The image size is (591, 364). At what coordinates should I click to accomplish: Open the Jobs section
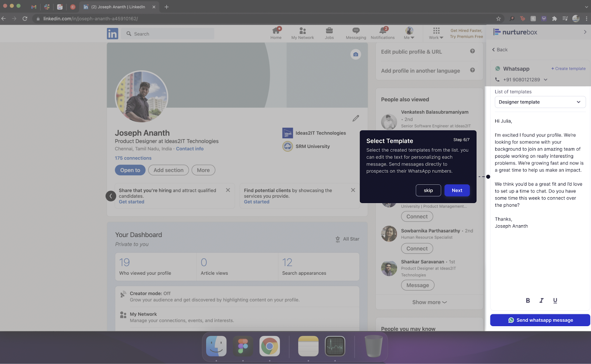pyautogui.click(x=329, y=33)
